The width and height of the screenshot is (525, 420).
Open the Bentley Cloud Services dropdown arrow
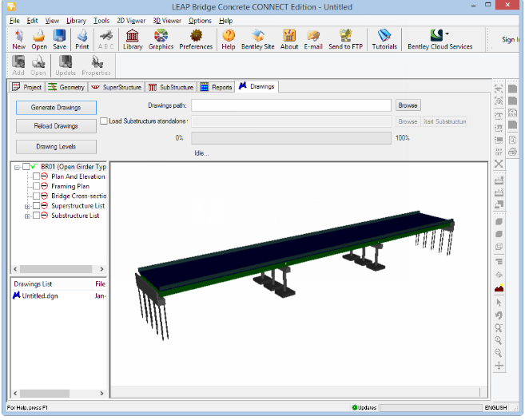447,34
